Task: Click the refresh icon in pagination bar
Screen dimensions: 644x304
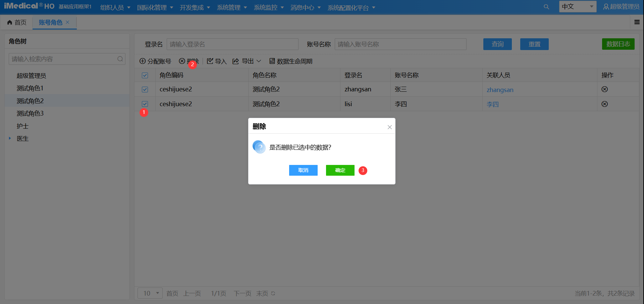Action: tap(273, 294)
